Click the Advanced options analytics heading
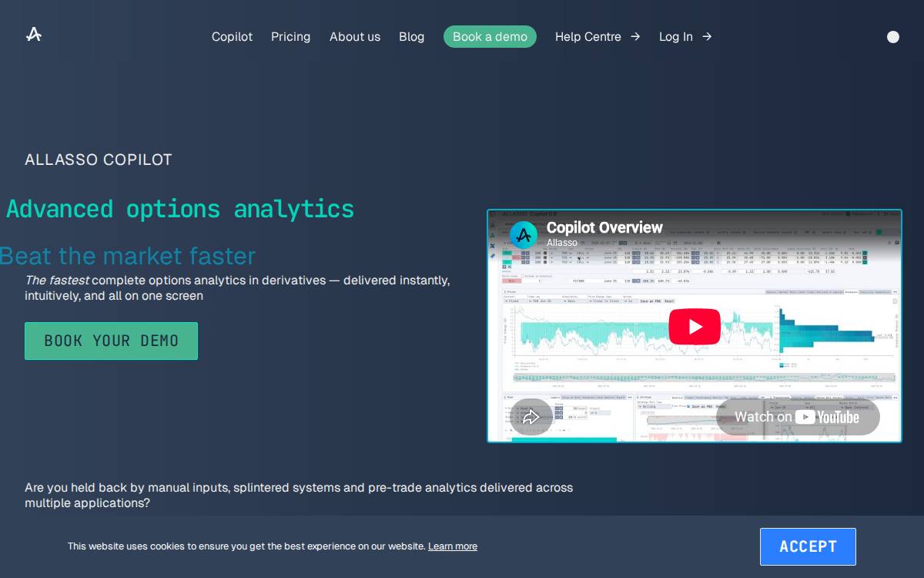Screen dimensions: 924x578 point(180,209)
